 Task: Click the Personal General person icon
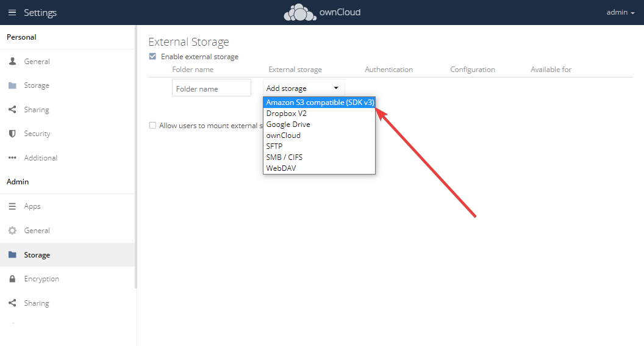pyautogui.click(x=12, y=62)
